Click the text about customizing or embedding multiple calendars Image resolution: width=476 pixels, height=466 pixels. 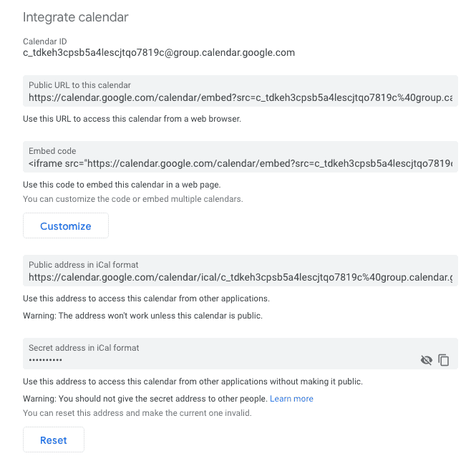(133, 199)
